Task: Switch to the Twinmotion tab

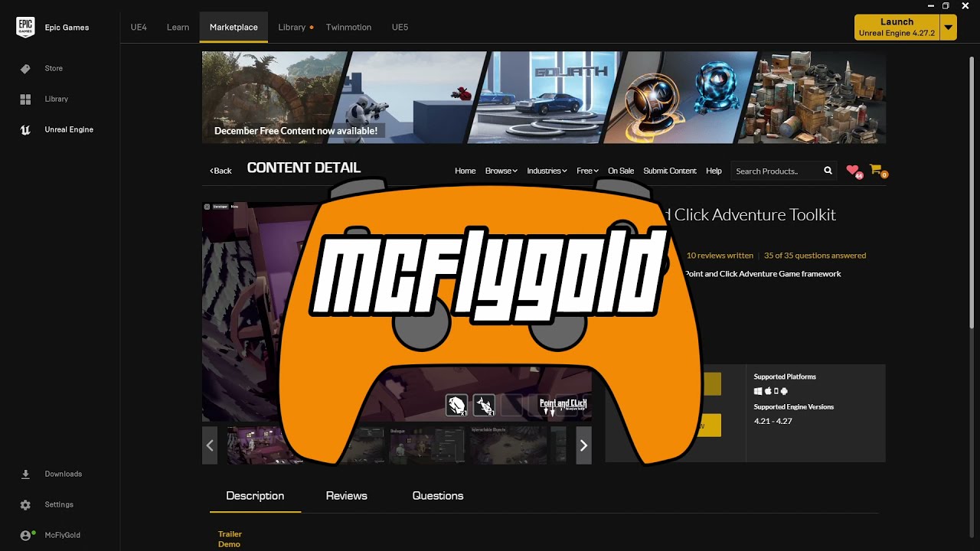Action: click(x=348, y=27)
